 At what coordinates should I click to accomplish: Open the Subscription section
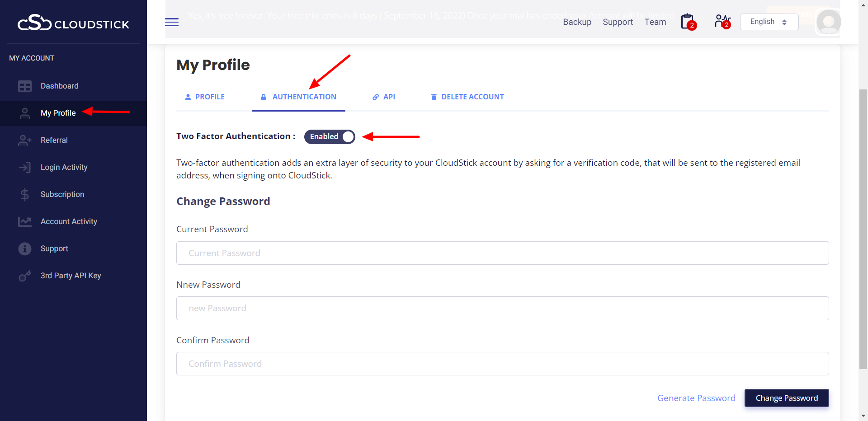coord(62,194)
